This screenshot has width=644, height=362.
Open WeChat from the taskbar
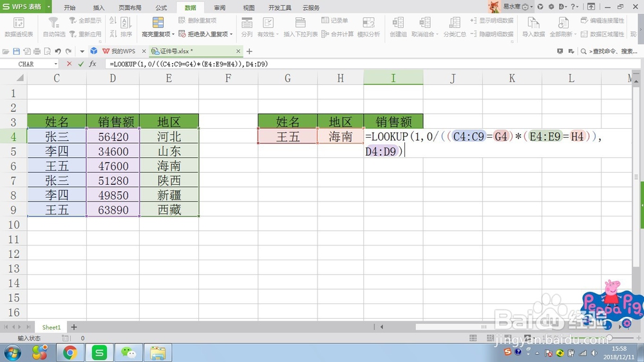click(x=128, y=352)
